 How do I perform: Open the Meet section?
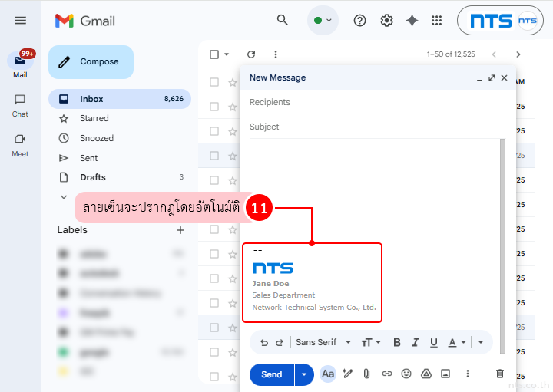(x=20, y=146)
